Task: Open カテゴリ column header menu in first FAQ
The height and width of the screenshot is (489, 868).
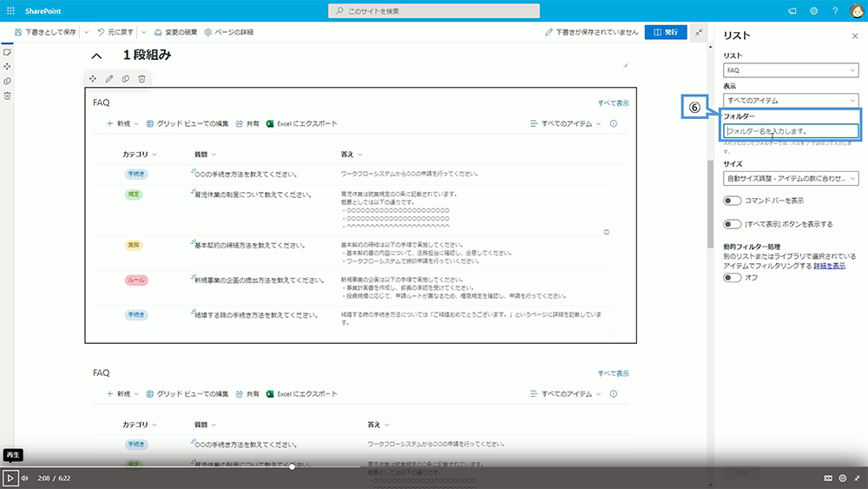Action: pos(140,155)
